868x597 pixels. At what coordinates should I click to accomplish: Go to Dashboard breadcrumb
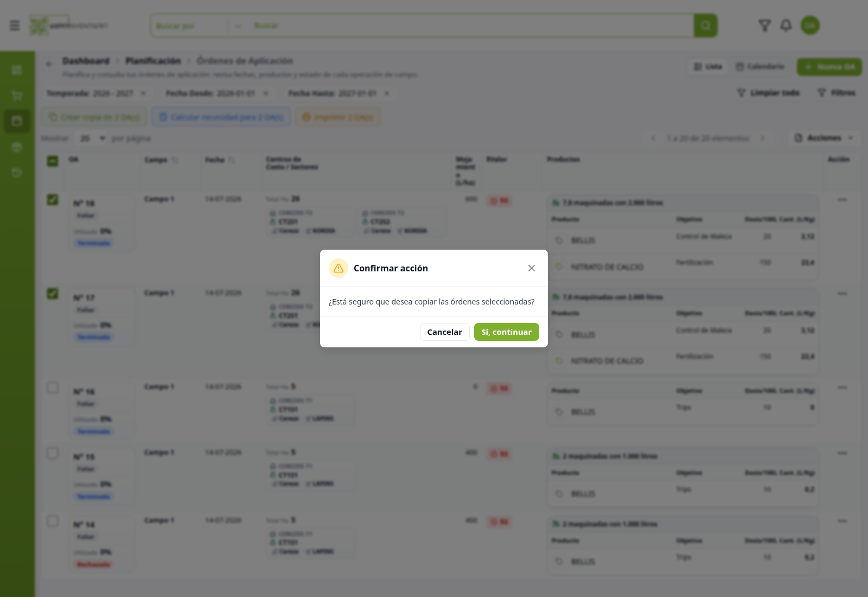pyautogui.click(x=86, y=61)
